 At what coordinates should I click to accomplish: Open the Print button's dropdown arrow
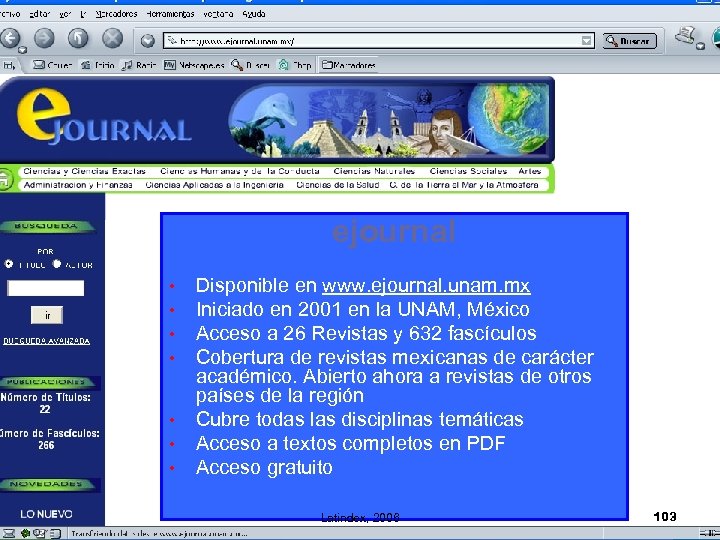point(700,45)
